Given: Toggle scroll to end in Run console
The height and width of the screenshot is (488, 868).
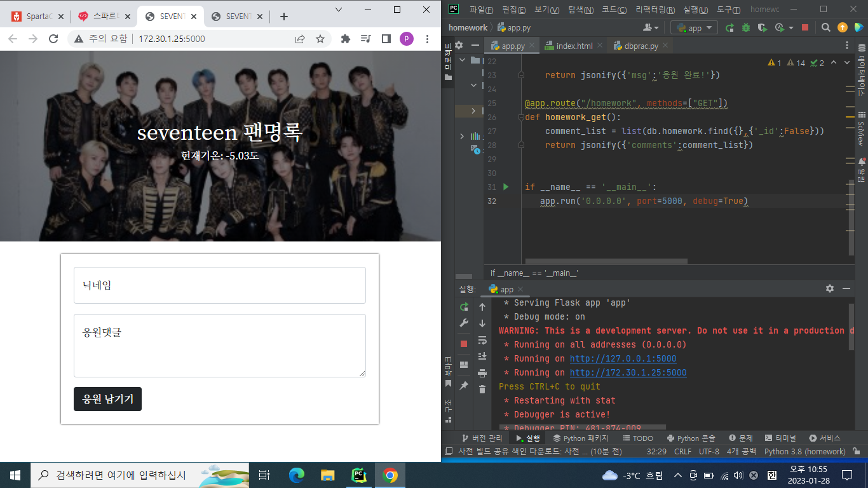Looking at the screenshot, I should 482,356.
